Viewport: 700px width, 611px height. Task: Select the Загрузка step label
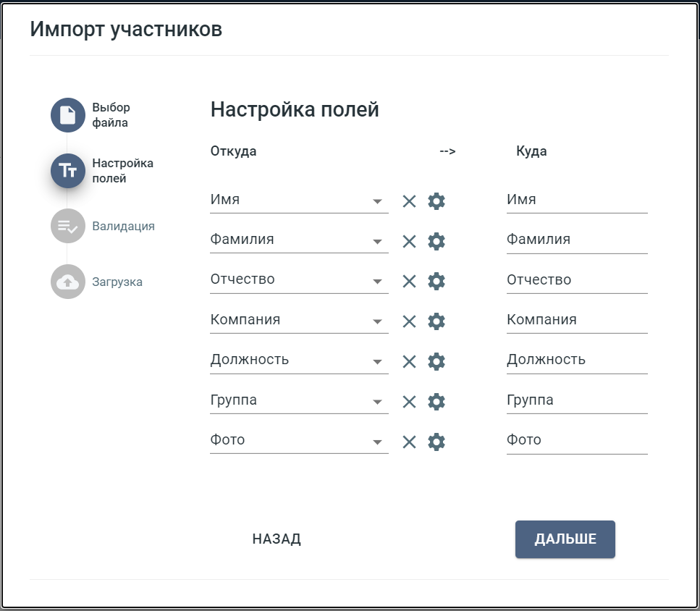117,282
